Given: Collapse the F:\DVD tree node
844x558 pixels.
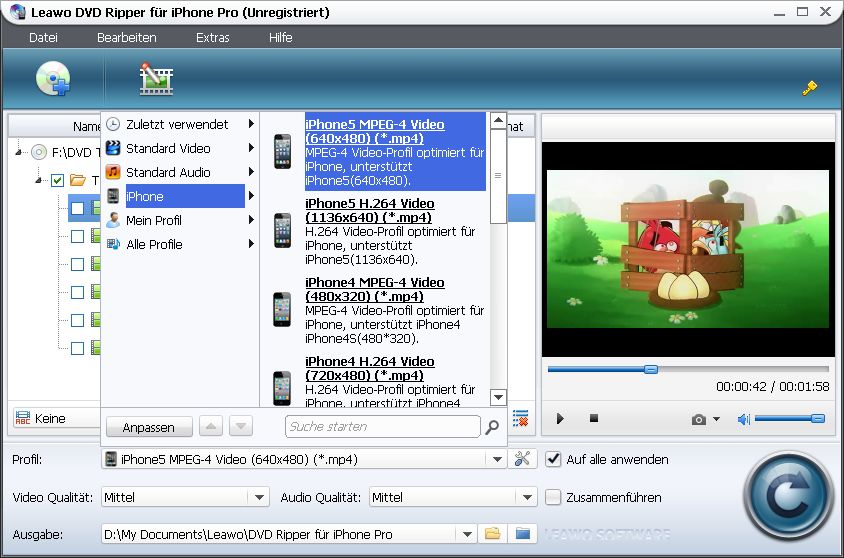Looking at the screenshot, I should pos(19,152).
